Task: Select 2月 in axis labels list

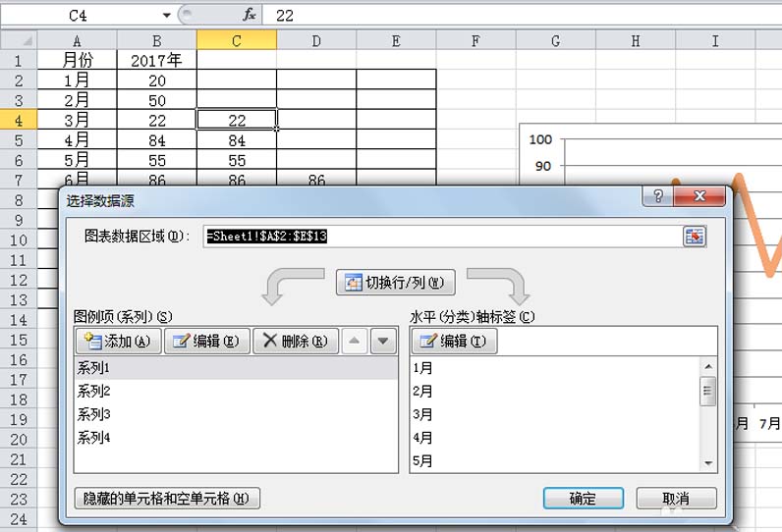Action: point(423,391)
